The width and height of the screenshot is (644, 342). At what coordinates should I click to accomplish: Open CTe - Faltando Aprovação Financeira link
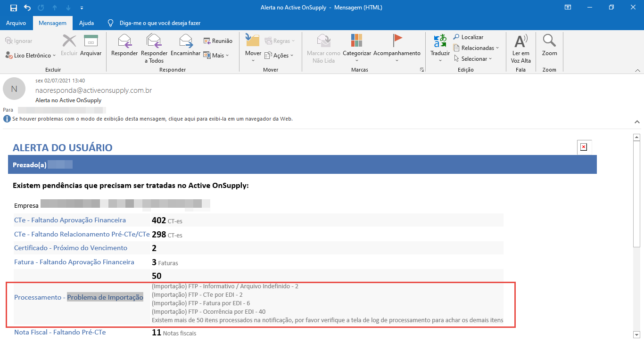point(70,220)
